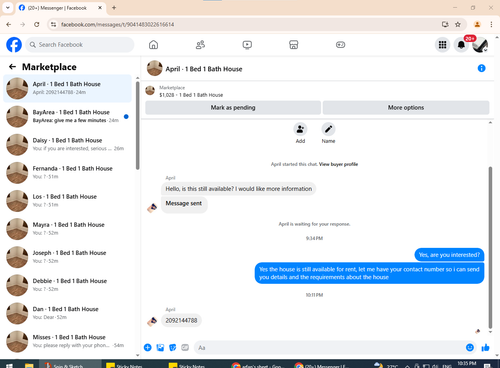Open a new browser tab
This screenshot has height=368, width=500.
point(114,8)
